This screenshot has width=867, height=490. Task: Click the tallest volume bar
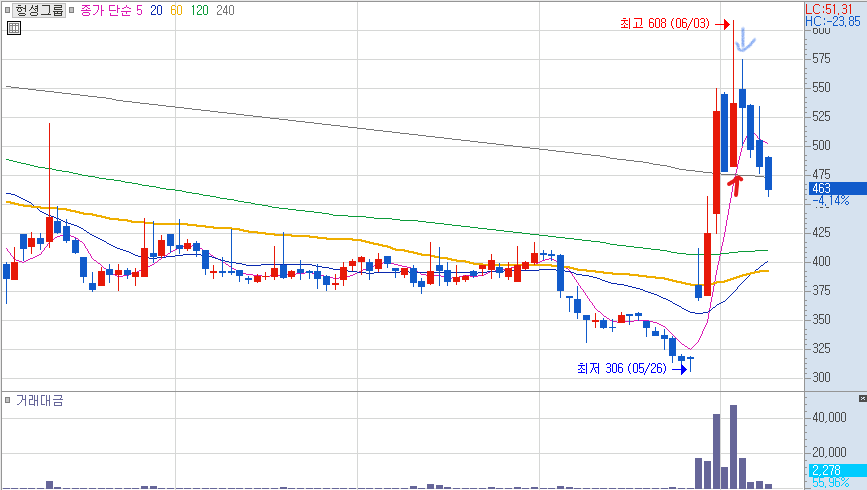(x=734, y=446)
